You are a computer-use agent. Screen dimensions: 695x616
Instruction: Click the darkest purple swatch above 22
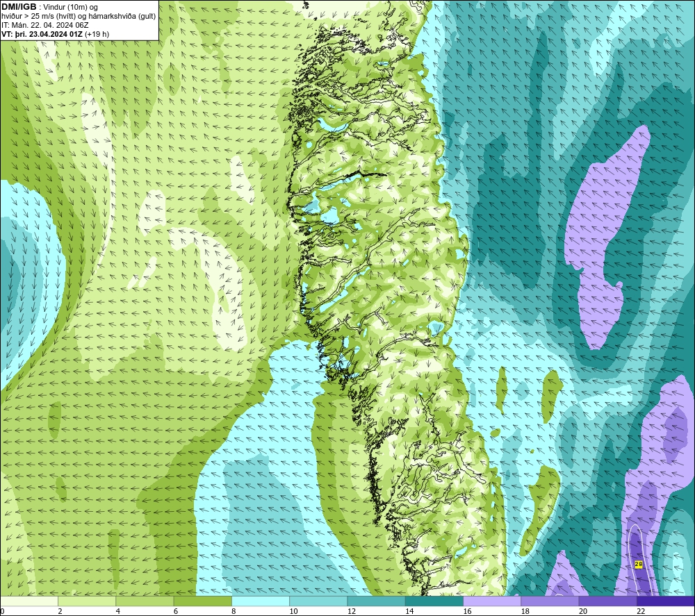[666, 601]
